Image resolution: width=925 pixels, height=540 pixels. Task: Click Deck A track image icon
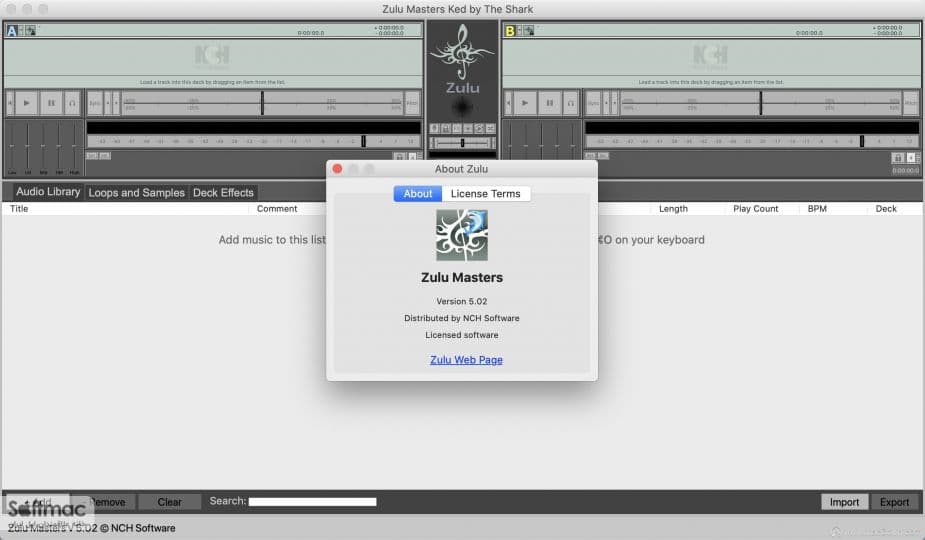click(x=30, y=30)
